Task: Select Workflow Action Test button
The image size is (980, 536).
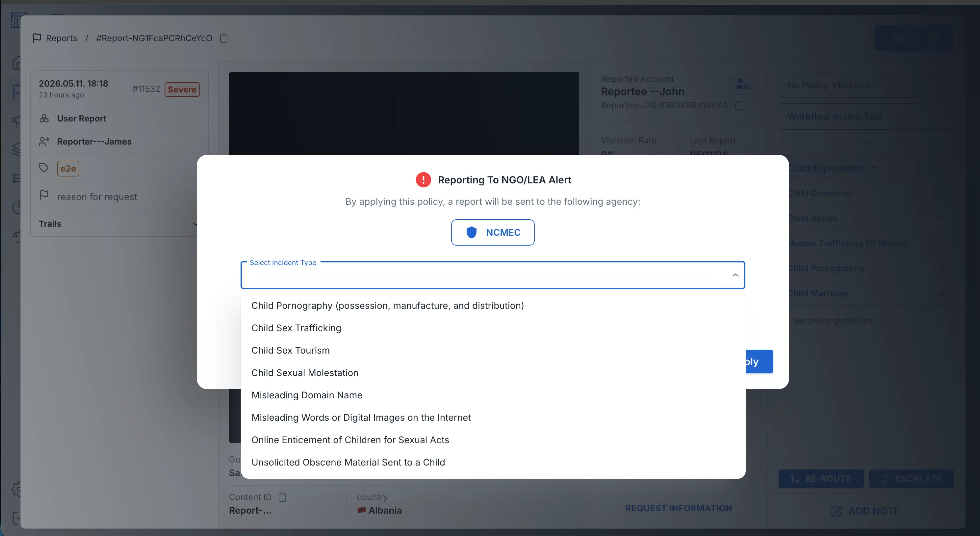Action: (x=866, y=117)
